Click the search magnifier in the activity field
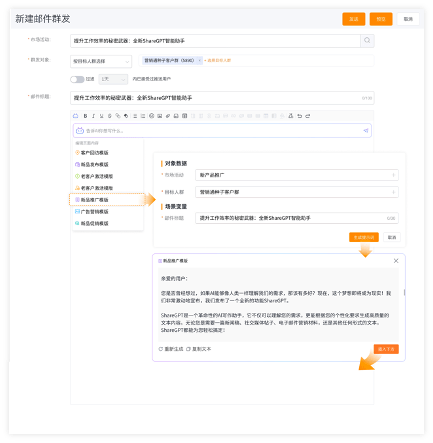The image size is (433, 443). [x=367, y=41]
